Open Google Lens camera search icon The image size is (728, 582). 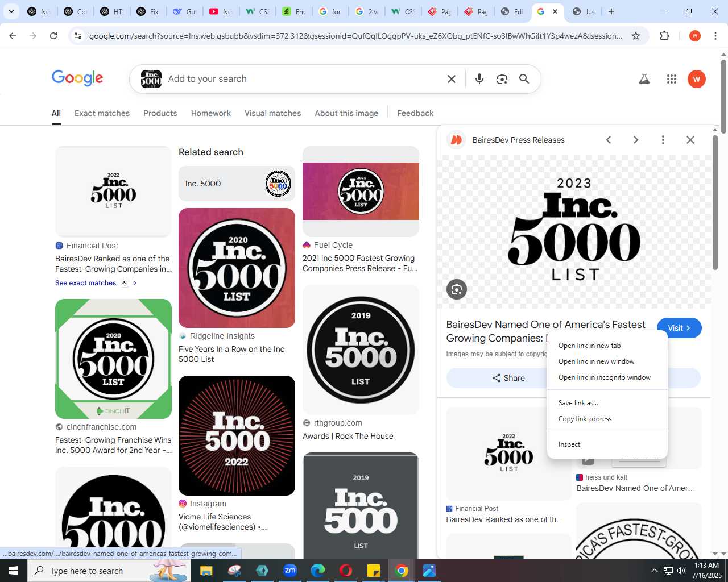coord(502,79)
